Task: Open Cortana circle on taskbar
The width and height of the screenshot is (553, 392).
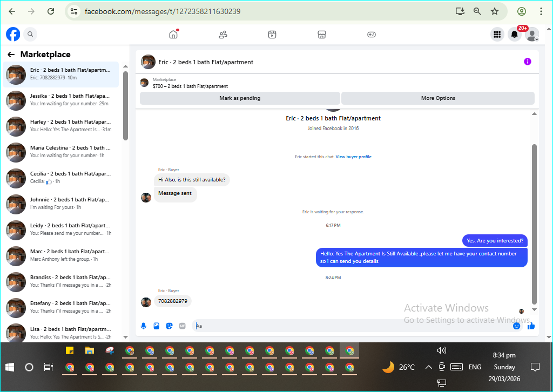Action: pyautogui.click(x=29, y=367)
